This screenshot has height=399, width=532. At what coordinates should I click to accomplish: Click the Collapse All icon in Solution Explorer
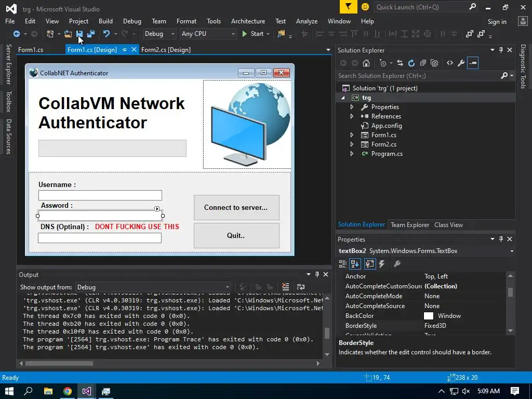[423, 63]
